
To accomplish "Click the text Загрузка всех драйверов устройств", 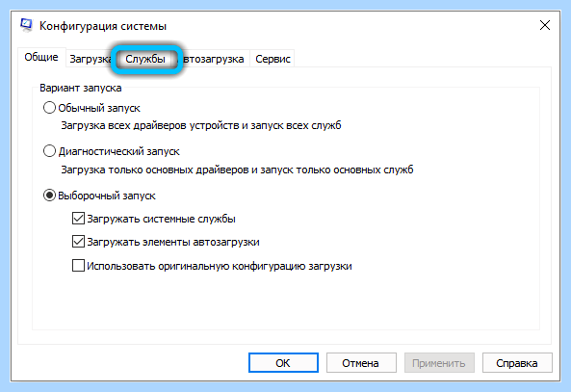I will [x=149, y=125].
